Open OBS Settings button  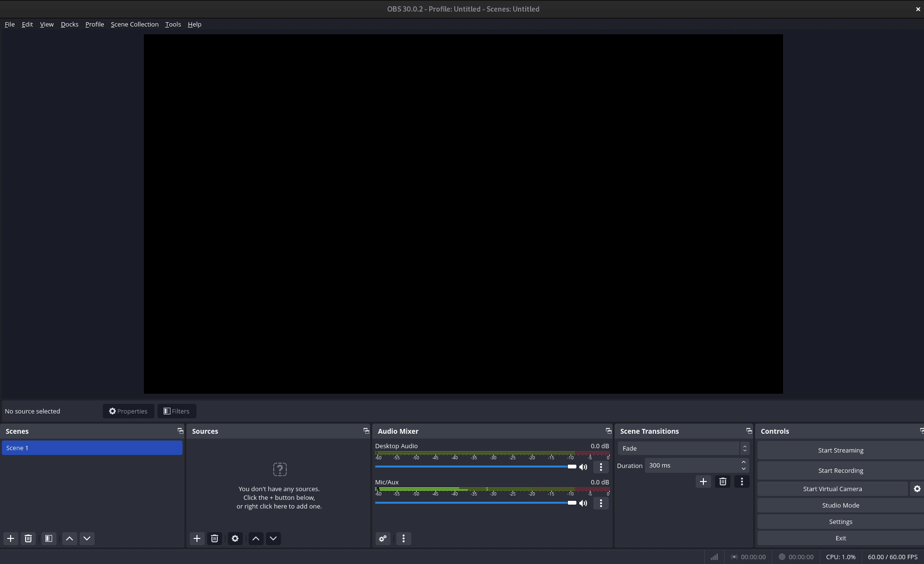point(840,522)
